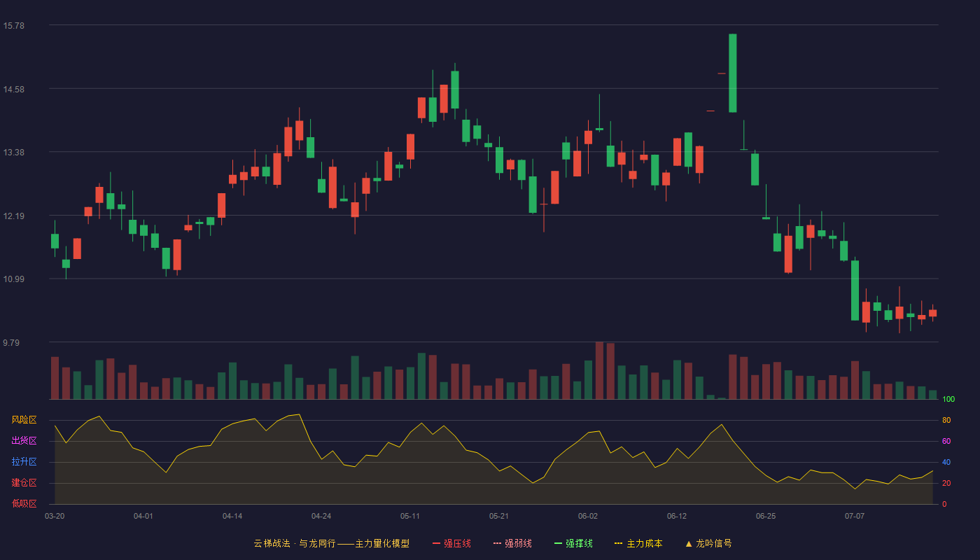Click the 低吸区 zone label
The height and width of the screenshot is (560, 980).
pyautogui.click(x=24, y=503)
